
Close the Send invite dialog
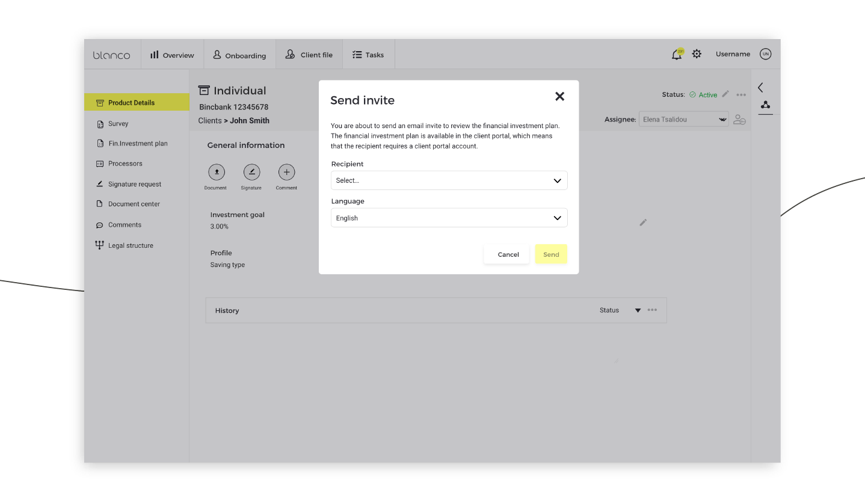click(x=559, y=96)
